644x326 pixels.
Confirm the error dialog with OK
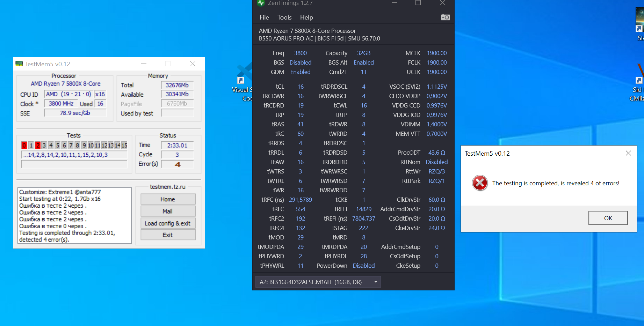608,218
